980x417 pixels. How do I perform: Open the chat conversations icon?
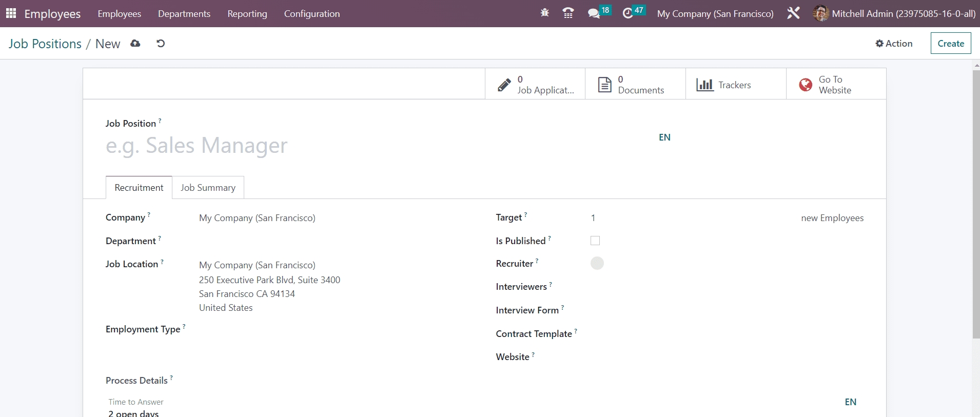(594, 13)
